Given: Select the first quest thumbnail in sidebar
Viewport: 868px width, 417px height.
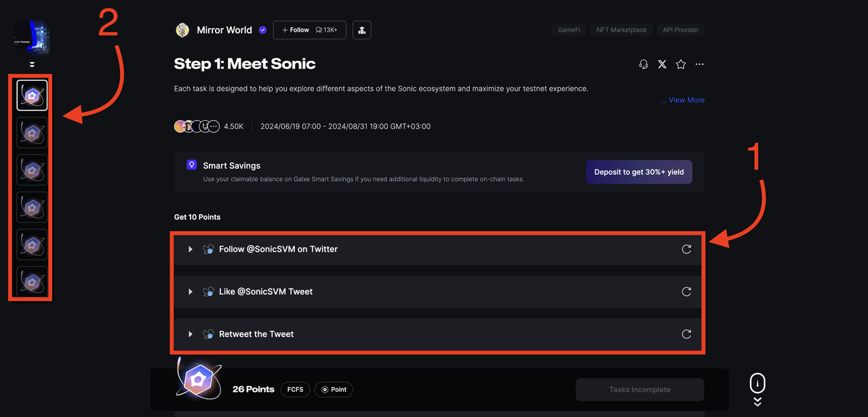Looking at the screenshot, I should click(x=32, y=96).
